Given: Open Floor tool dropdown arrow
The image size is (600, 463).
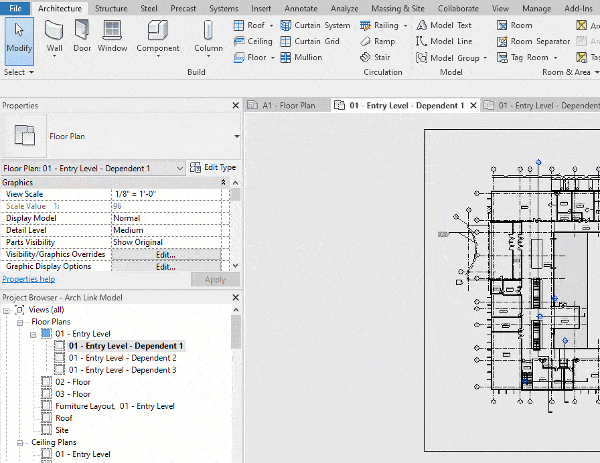Looking at the screenshot, I should [272, 58].
